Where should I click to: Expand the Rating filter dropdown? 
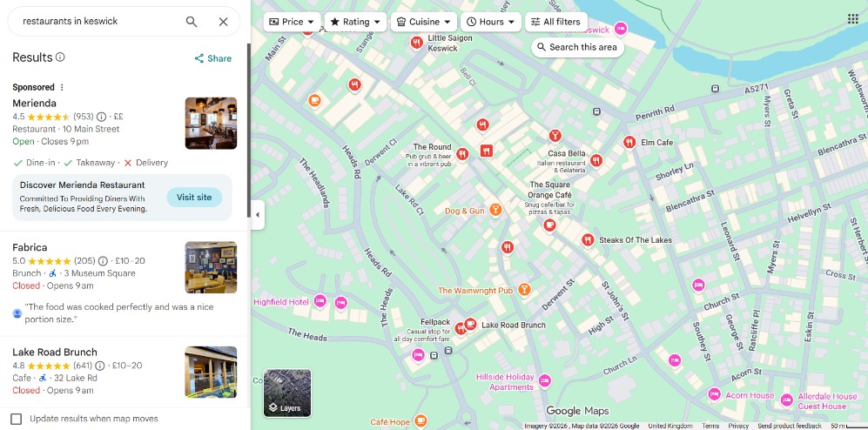tap(355, 22)
